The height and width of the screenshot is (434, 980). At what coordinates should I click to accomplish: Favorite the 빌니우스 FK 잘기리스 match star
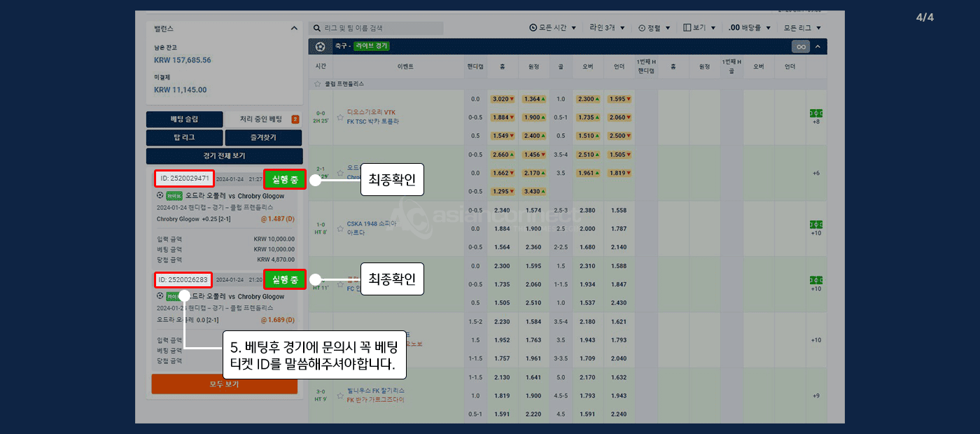tap(340, 395)
